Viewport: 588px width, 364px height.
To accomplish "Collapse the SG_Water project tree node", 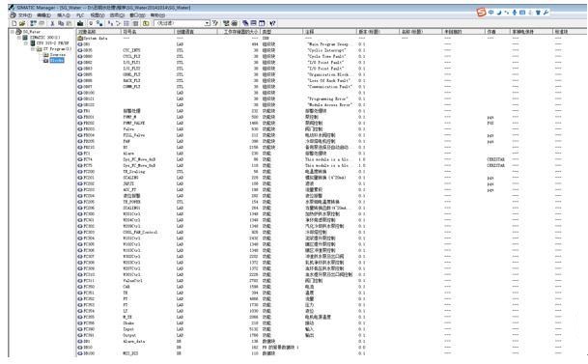I will coord(13,32).
